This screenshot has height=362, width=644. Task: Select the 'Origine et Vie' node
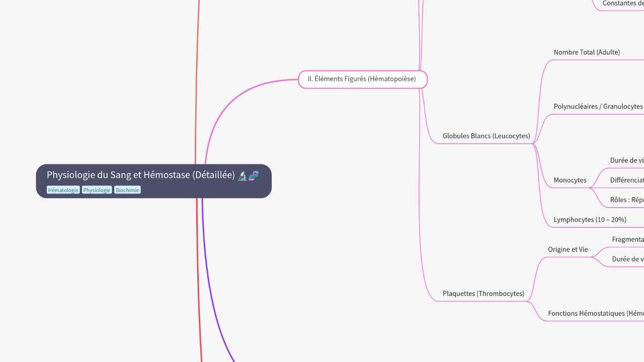coord(568,249)
